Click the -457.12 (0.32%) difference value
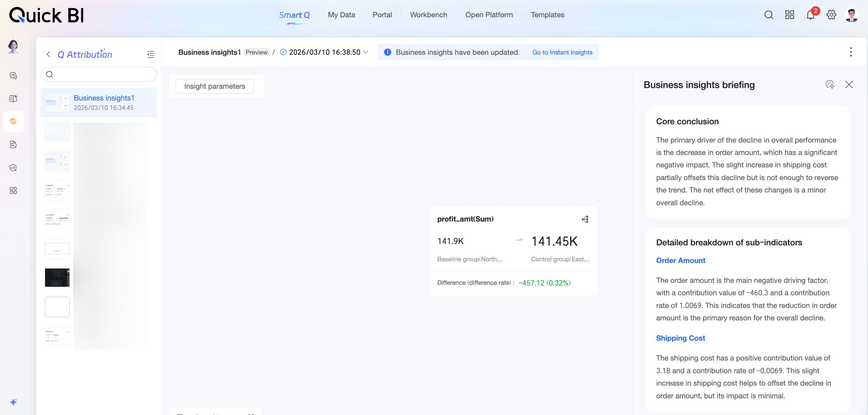 click(544, 283)
